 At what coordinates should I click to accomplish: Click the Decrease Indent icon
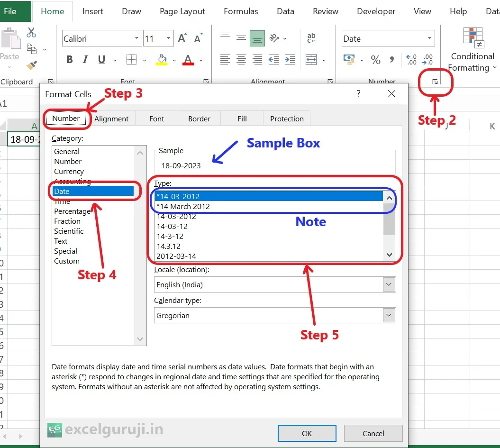274,60
